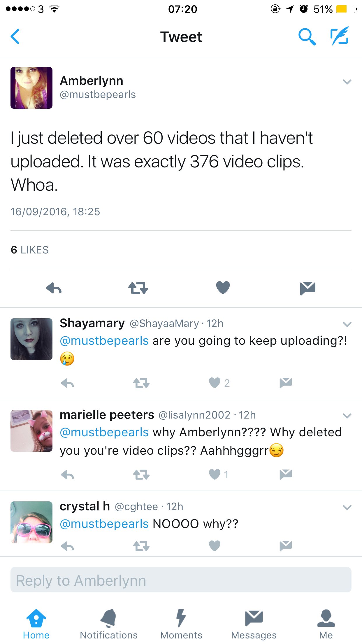
Task: Like Amberlynn's main tweet with heart
Action: coord(223,288)
